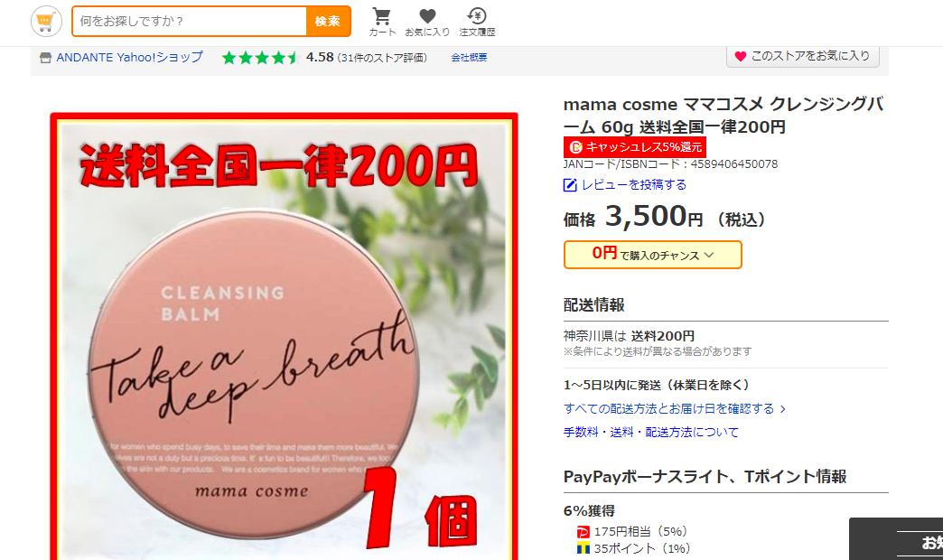Open the cart (カート) icon
Viewport: 943px width, 560px height.
point(382,16)
